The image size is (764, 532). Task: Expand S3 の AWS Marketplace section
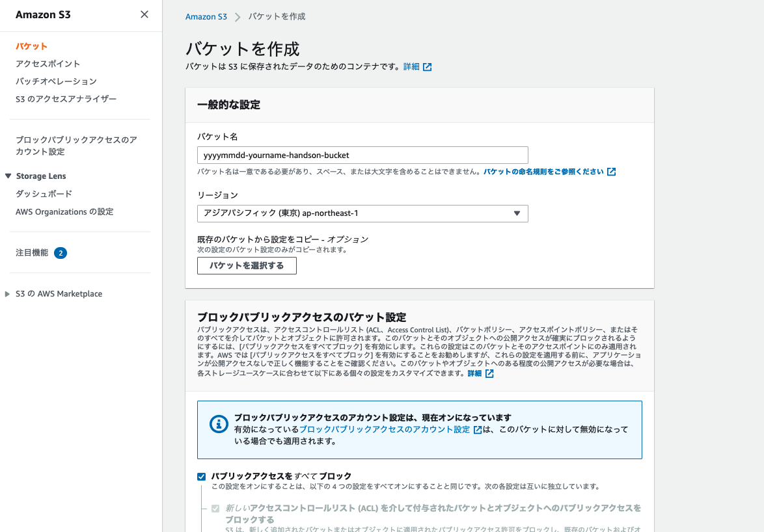[x=7, y=294]
